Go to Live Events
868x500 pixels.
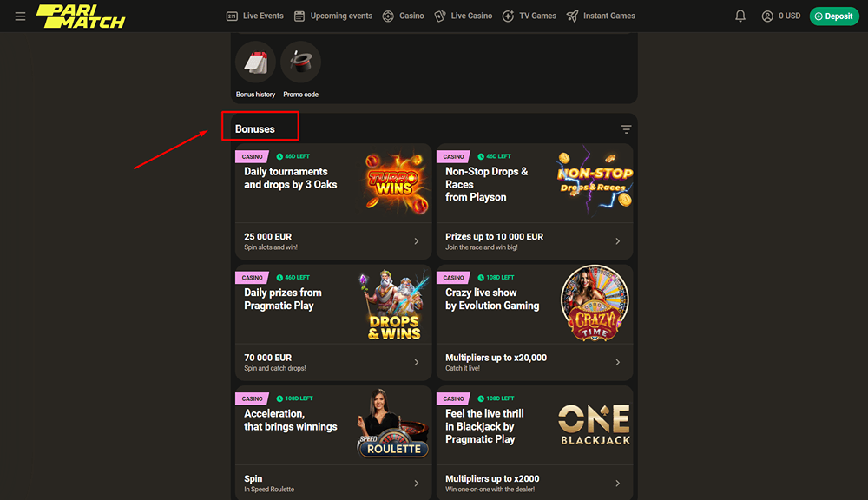[263, 16]
